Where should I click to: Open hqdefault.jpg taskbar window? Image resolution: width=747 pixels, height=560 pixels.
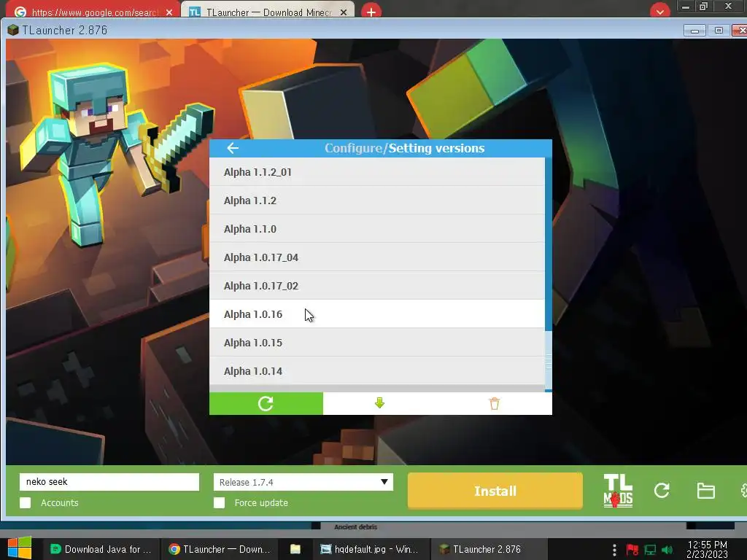[x=370, y=549]
